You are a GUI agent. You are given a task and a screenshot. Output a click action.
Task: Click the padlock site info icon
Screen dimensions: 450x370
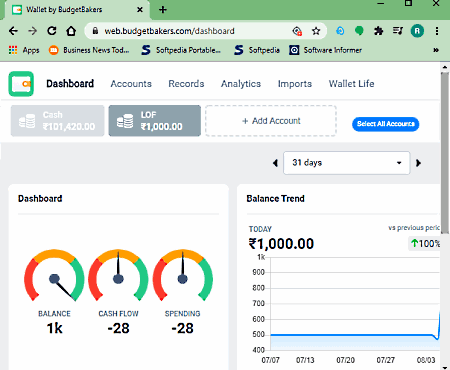(95, 31)
